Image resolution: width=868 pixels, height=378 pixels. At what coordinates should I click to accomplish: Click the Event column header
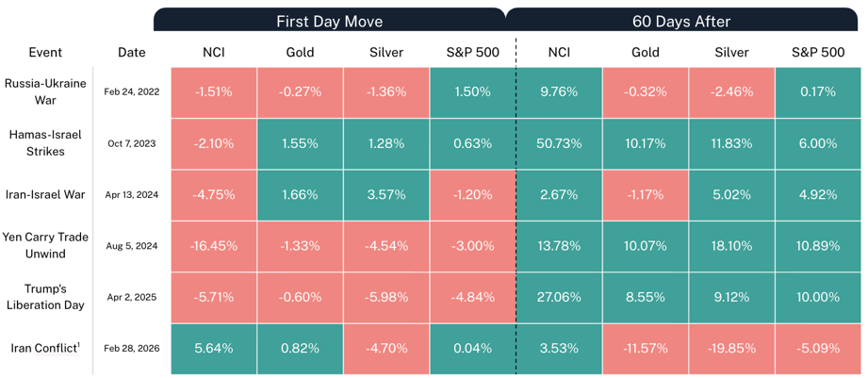(45, 53)
